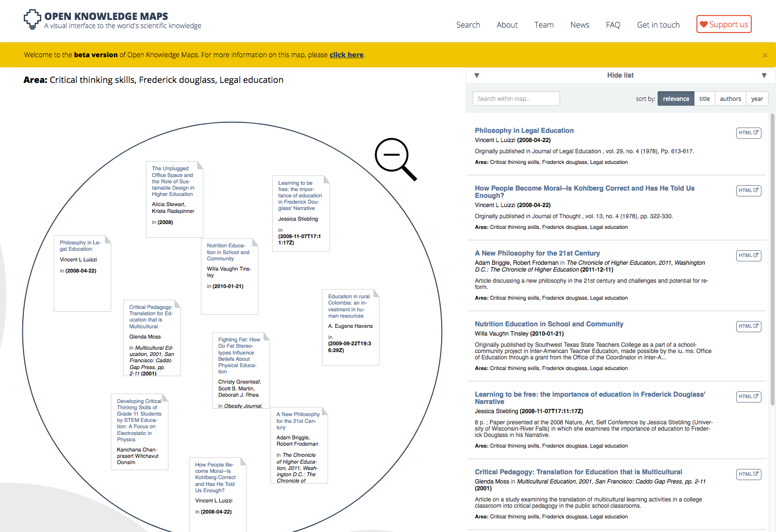
Task: Sort the list by relevance
Action: coord(676,98)
